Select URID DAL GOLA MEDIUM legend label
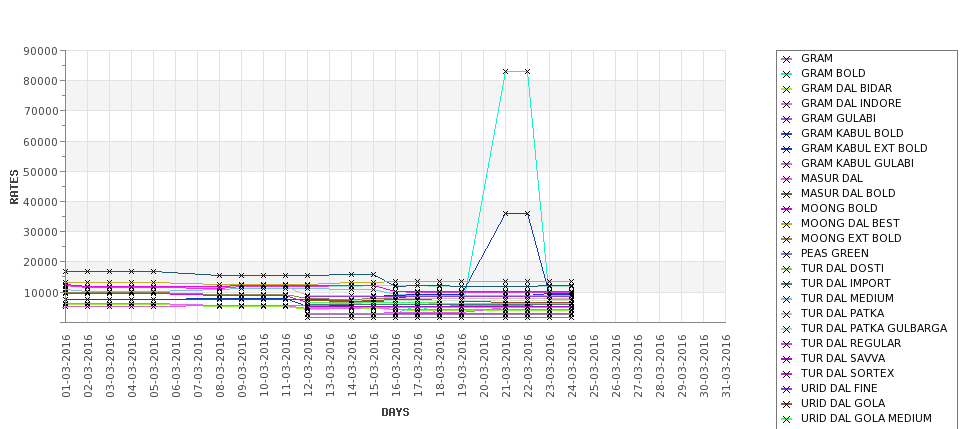 pos(866,418)
